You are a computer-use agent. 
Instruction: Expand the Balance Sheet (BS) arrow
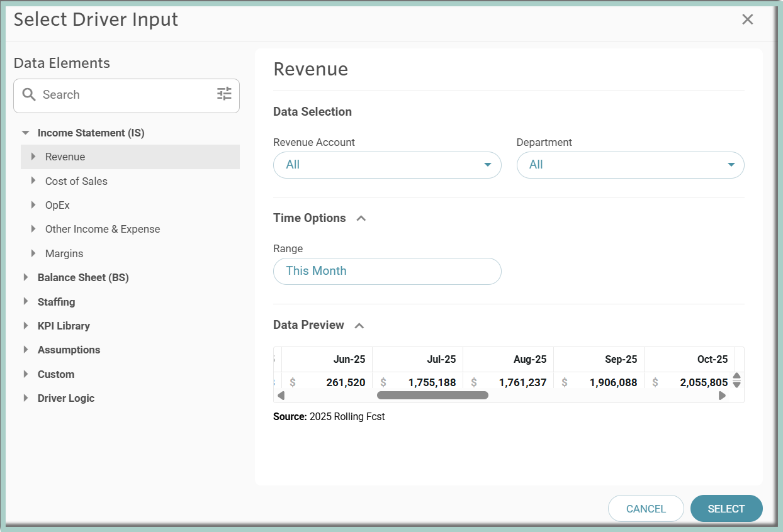click(26, 277)
